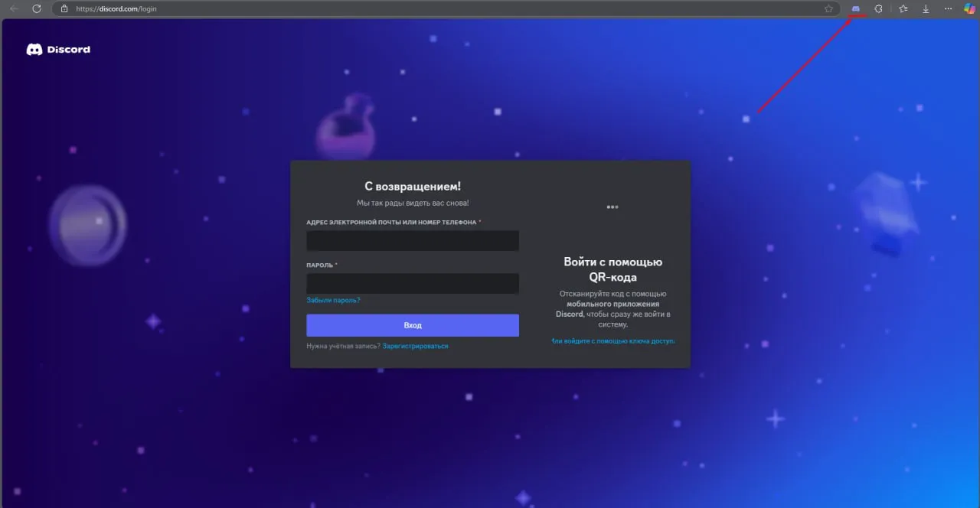The image size is (980, 508).
Task: Click the passkey sign-in link
Action: tap(612, 341)
